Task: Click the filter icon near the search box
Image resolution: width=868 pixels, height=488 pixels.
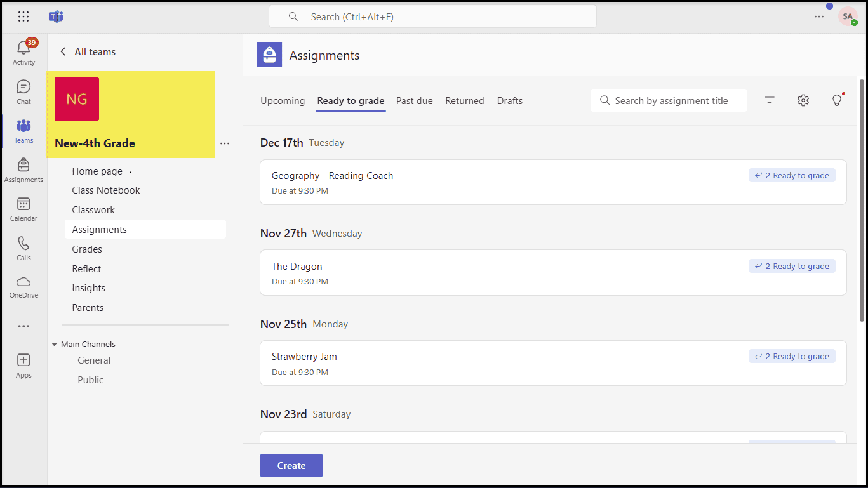Action: 770,100
